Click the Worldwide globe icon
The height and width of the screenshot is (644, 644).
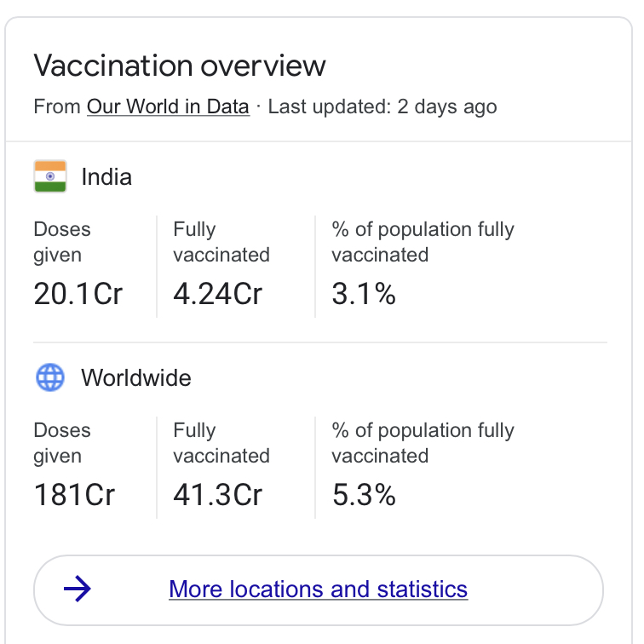point(50,377)
